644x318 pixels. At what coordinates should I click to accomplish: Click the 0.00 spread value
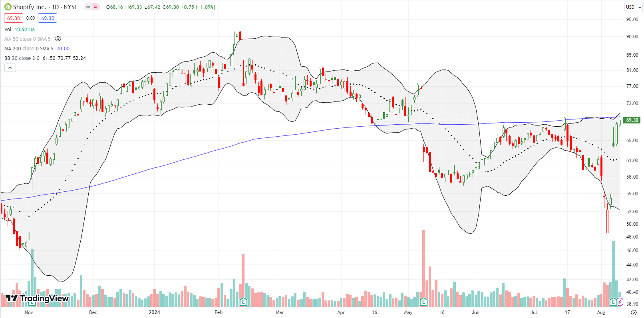click(31, 18)
